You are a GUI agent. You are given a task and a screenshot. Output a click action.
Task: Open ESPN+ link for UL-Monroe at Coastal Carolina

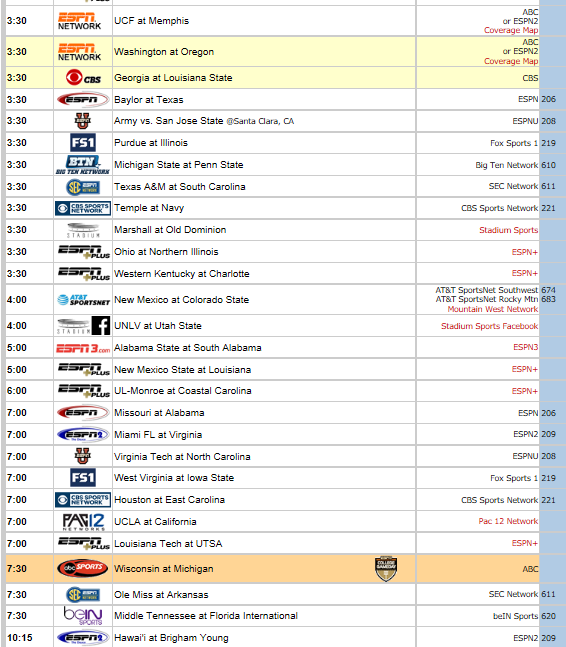click(525, 391)
